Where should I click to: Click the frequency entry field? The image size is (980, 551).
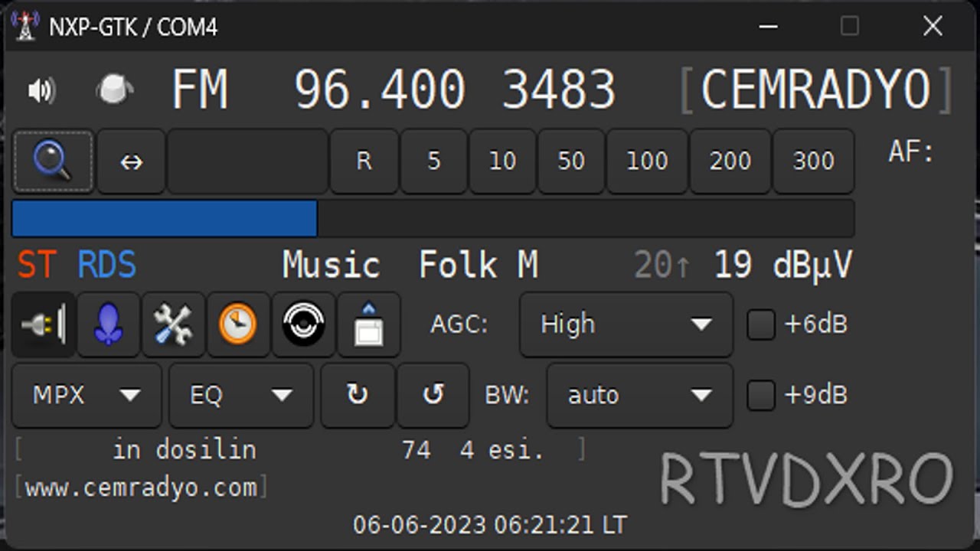[x=247, y=161]
